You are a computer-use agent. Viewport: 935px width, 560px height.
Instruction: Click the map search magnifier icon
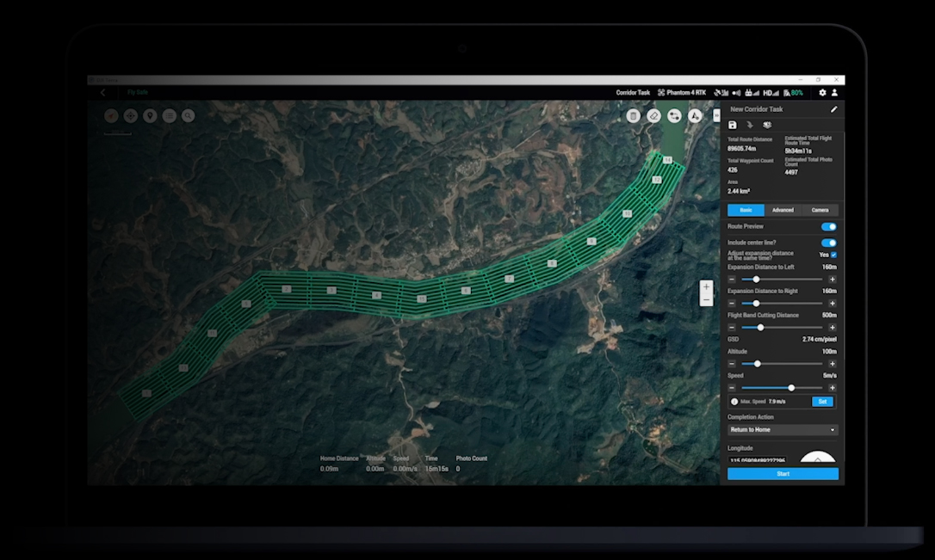(x=188, y=115)
